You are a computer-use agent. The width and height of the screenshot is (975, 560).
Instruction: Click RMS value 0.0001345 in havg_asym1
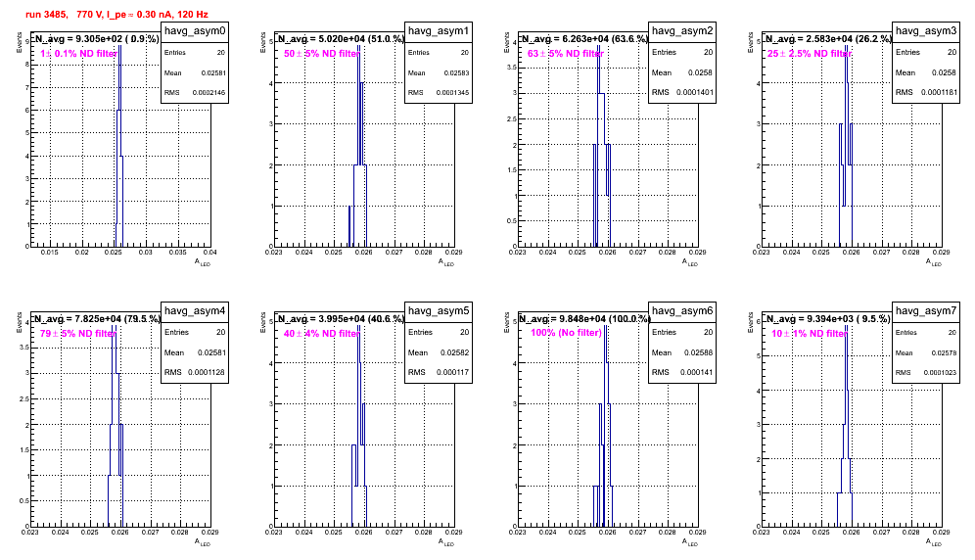click(x=452, y=93)
